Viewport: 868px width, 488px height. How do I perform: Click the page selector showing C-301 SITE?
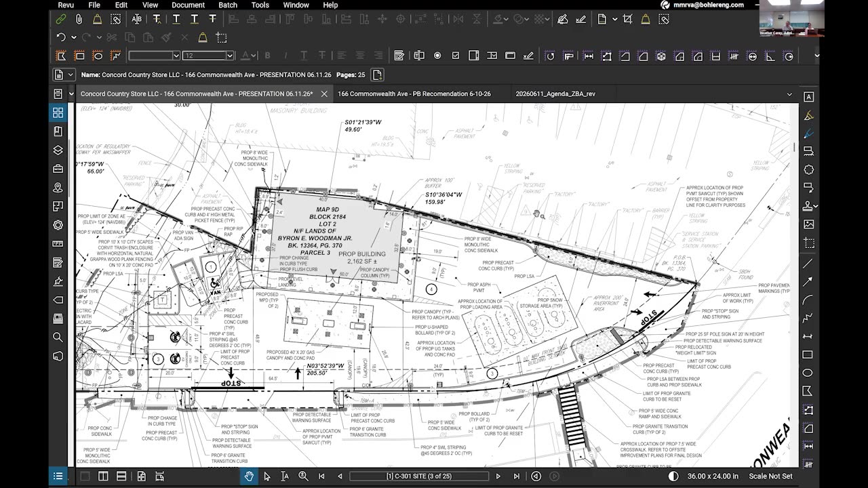[418, 476]
